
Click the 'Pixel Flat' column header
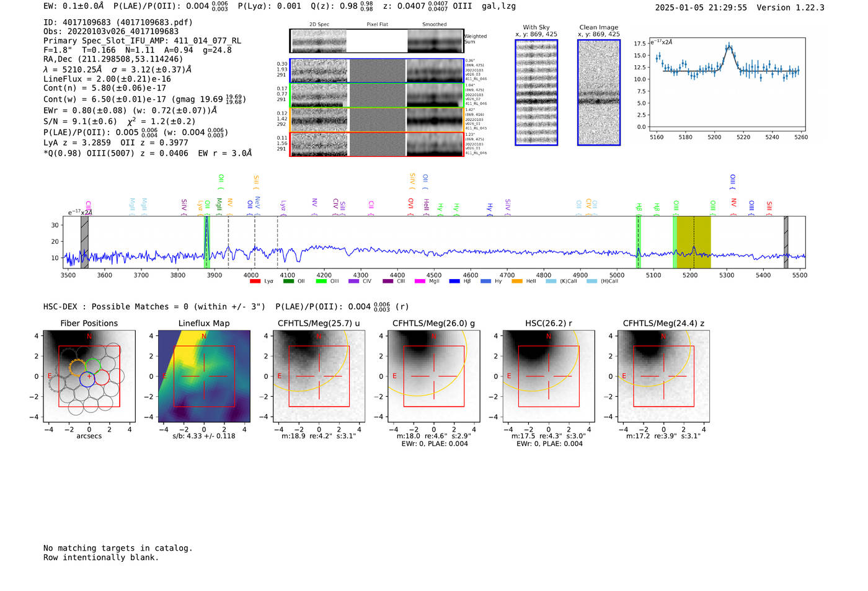(x=377, y=25)
